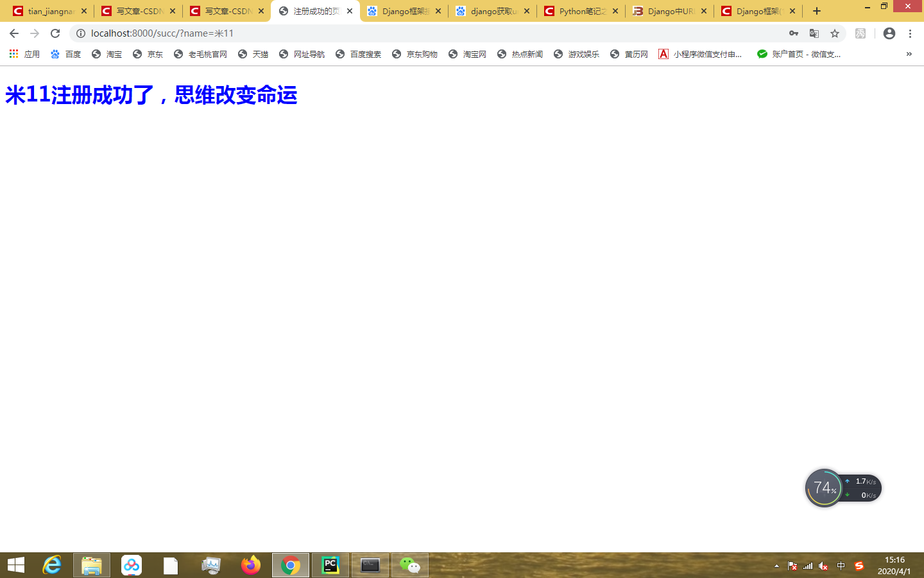924x578 pixels.
Task: Open the 应用 shortcut on the bookmarks bar
Action: coord(25,54)
